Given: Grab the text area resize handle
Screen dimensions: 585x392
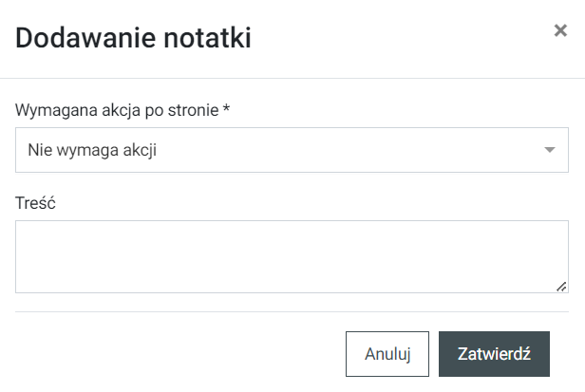Looking at the screenshot, I should pos(562,287).
